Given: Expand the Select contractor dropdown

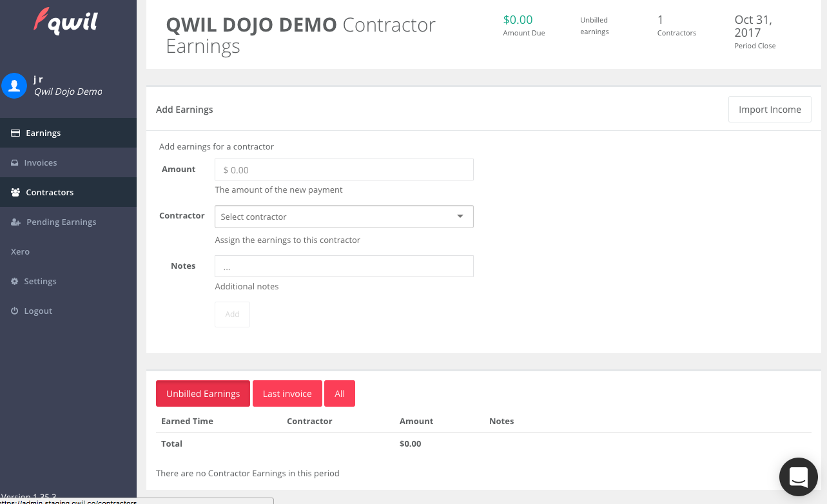Looking at the screenshot, I should pos(344,217).
